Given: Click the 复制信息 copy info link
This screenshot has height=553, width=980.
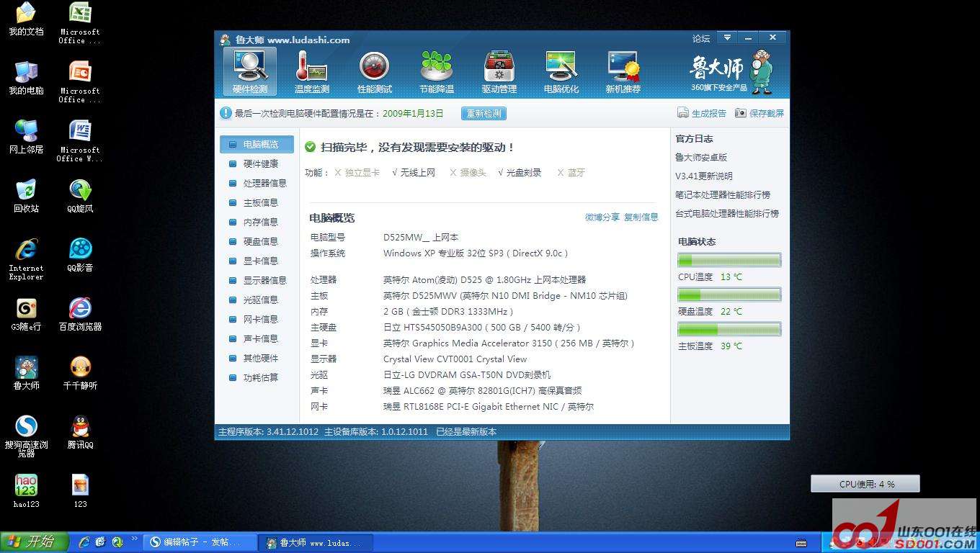Looking at the screenshot, I should point(641,217).
